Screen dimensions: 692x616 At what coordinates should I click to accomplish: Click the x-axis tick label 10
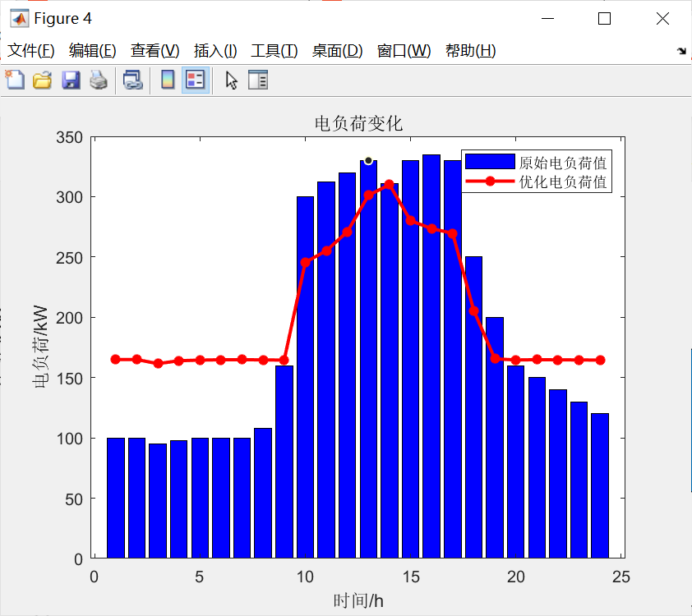[x=305, y=577]
